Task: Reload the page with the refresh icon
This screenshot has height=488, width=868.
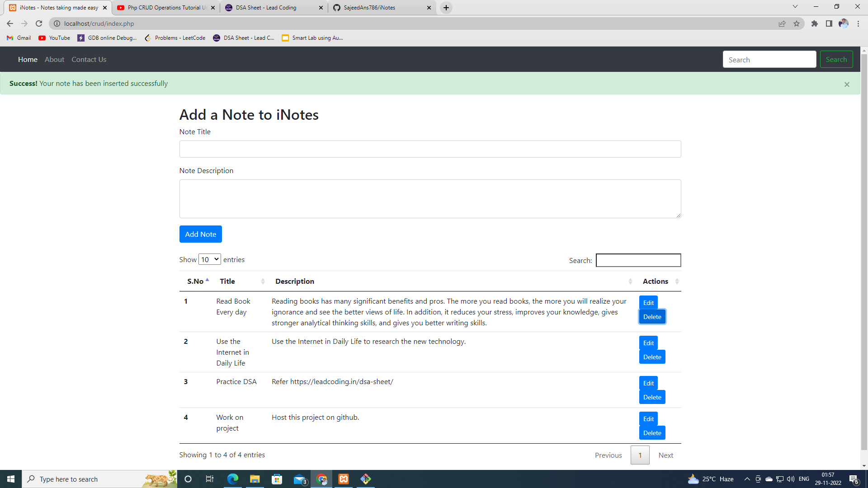Action: (x=39, y=23)
